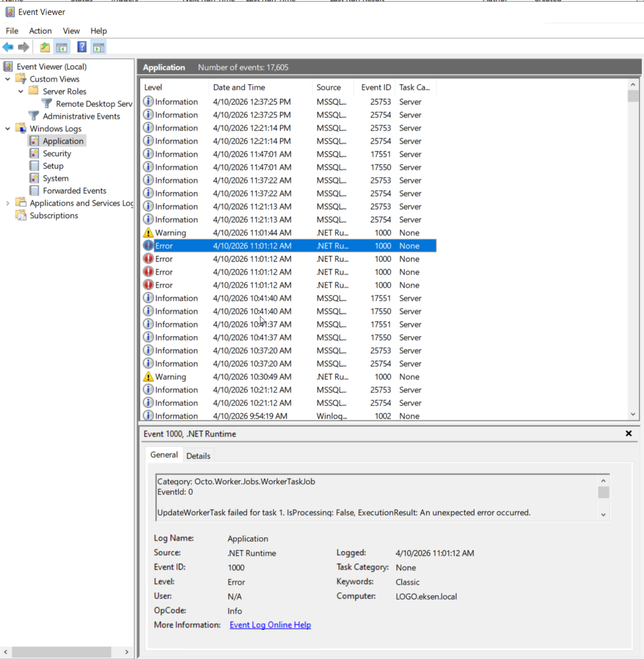Toggle the Show/Hide Console Tree icon

pyautogui.click(x=62, y=47)
